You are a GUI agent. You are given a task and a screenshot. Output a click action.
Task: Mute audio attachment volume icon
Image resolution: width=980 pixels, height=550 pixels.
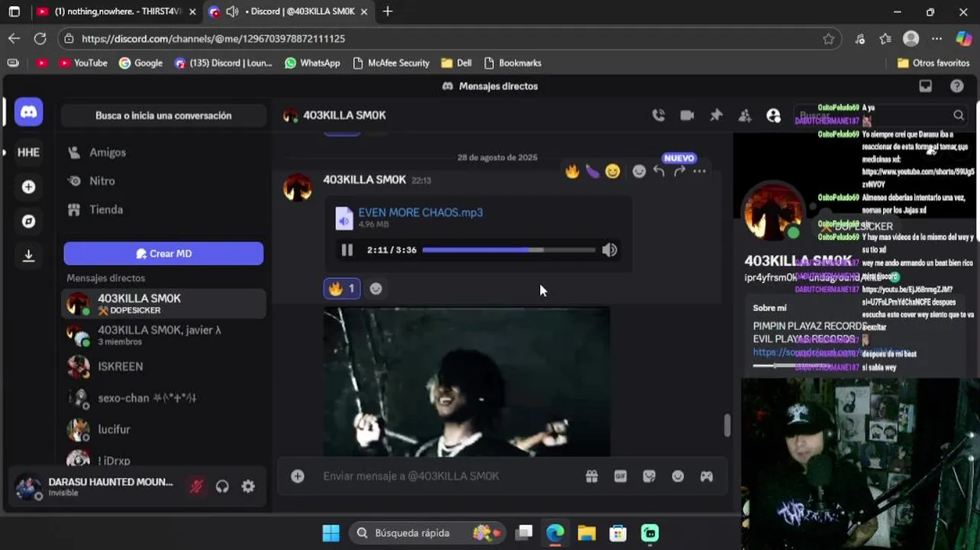tap(609, 250)
